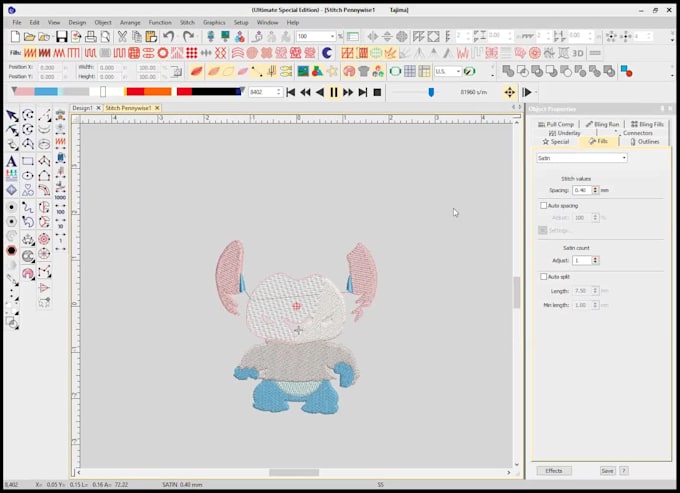Open the U.S. units dropdown

pos(458,71)
